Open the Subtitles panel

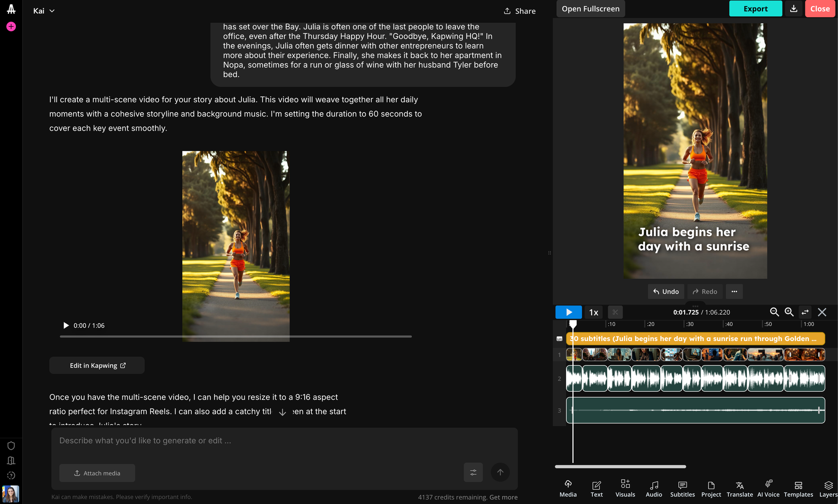point(682,488)
